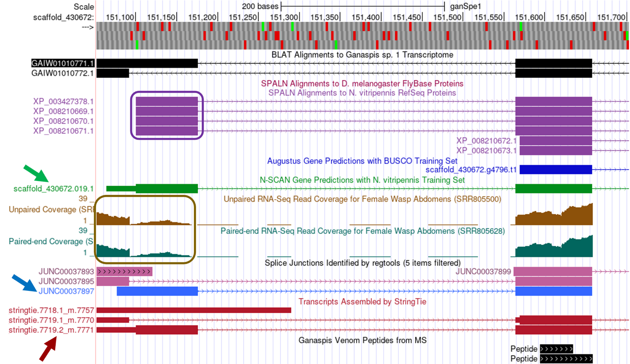The image size is (630, 364).
Task: Click the ganSpe1 assembly label
Action: pos(465,6)
